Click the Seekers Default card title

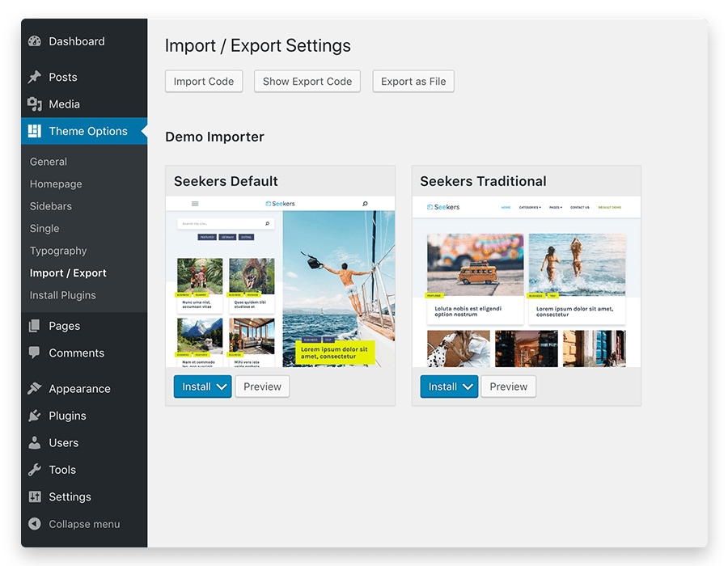click(x=226, y=181)
